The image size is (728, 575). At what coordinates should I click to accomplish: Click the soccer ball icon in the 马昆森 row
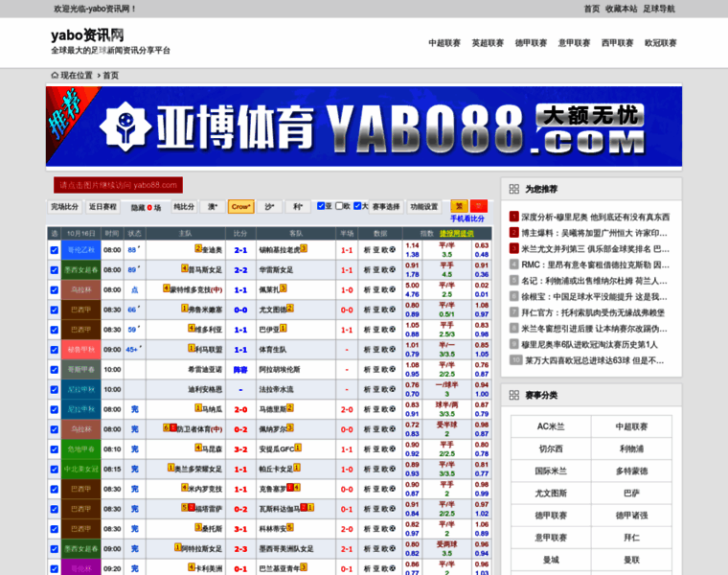393,449
